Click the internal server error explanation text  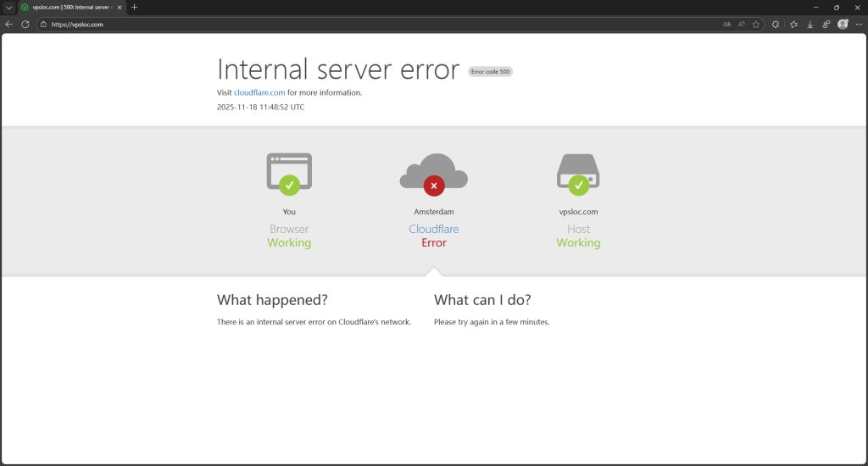pyautogui.click(x=314, y=322)
